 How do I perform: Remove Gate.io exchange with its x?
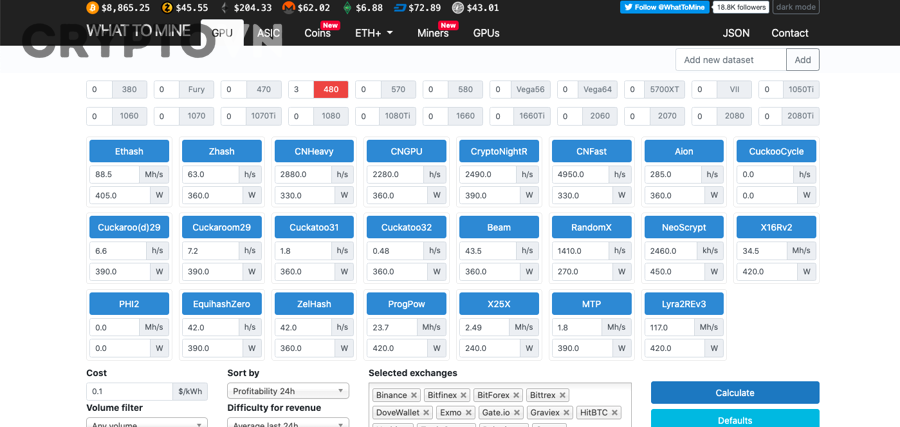[518, 412]
